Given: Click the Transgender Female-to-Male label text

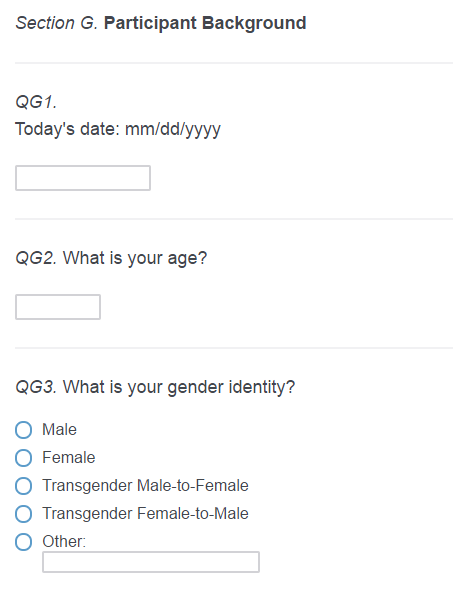Looking at the screenshot, I should tap(145, 514).
